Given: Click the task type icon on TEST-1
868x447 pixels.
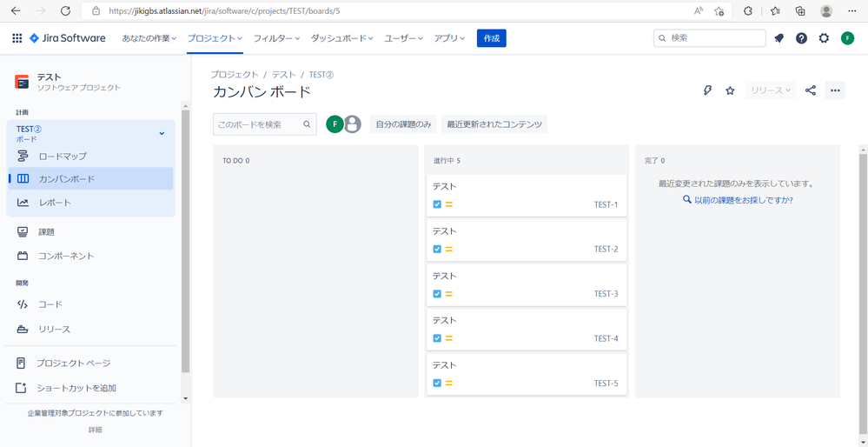Looking at the screenshot, I should [x=437, y=204].
